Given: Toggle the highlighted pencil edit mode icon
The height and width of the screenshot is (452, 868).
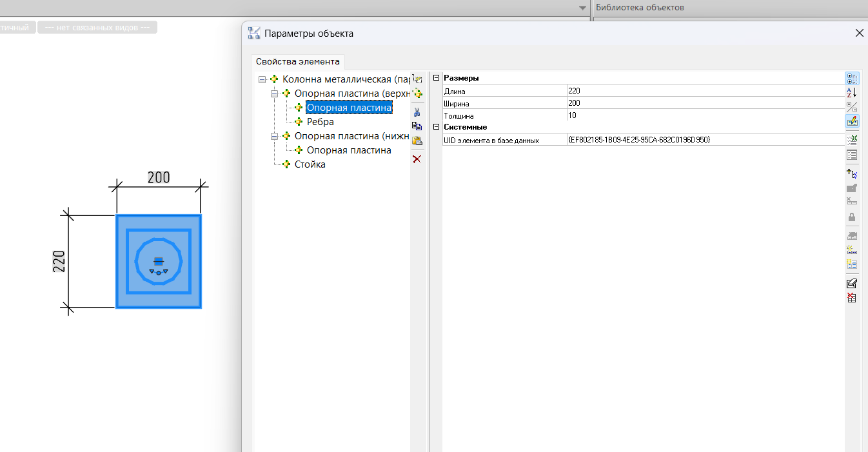Looking at the screenshot, I should (851, 121).
